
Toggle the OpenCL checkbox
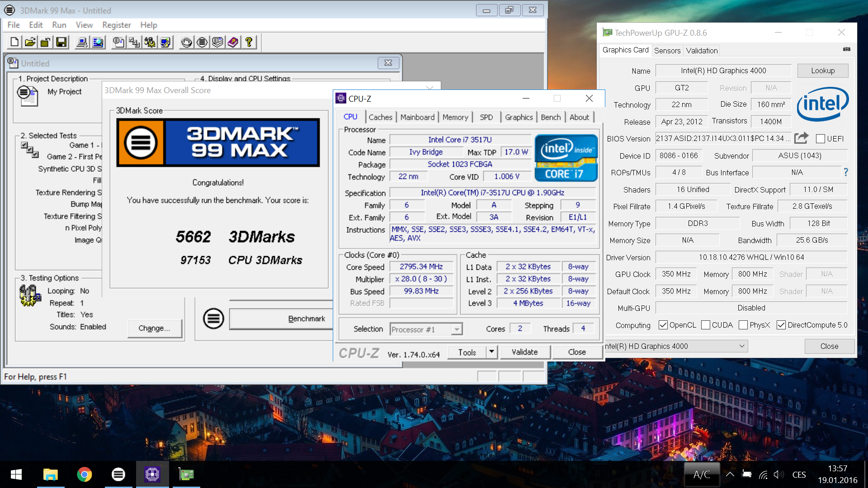663,325
